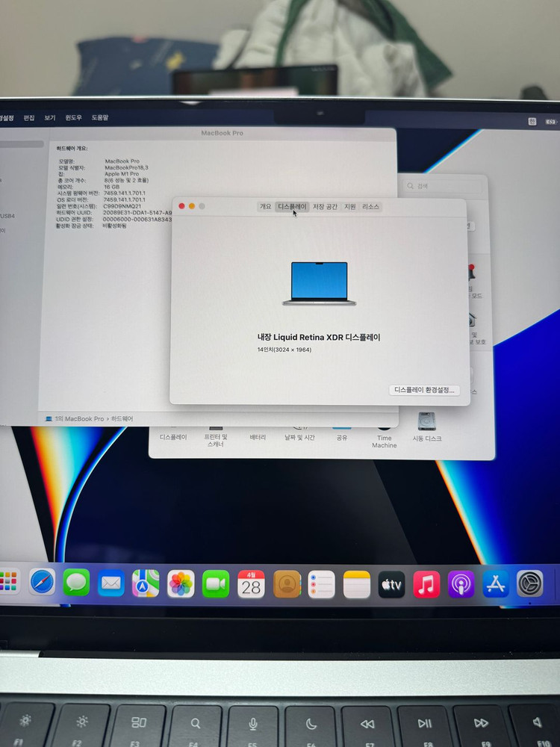Launch Contacts from the Dock
The height and width of the screenshot is (747, 560).
coord(287,584)
